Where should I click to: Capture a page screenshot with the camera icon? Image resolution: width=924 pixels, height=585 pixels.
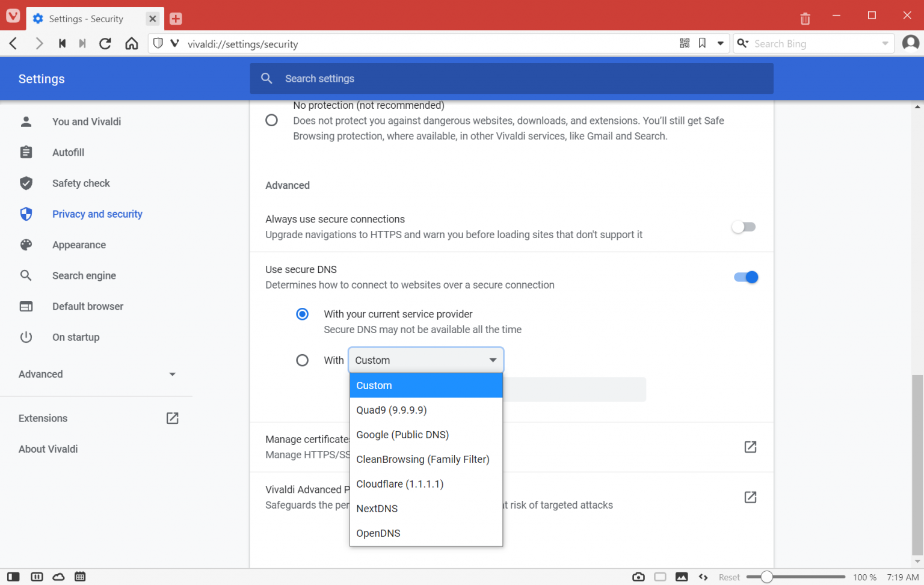638,577
